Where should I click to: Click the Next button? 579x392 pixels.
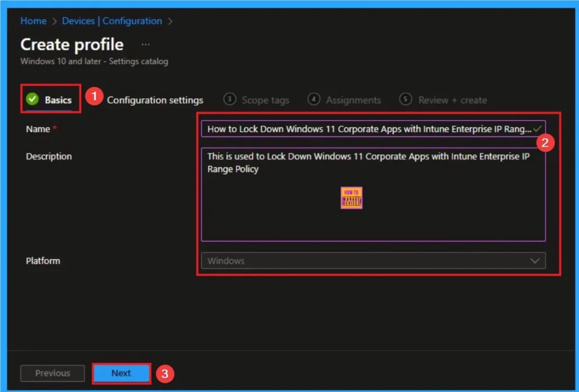coord(120,373)
